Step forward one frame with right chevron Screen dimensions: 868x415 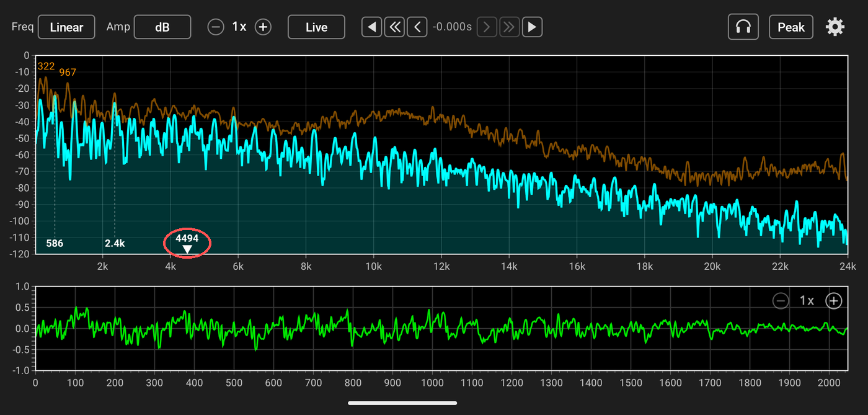click(487, 27)
